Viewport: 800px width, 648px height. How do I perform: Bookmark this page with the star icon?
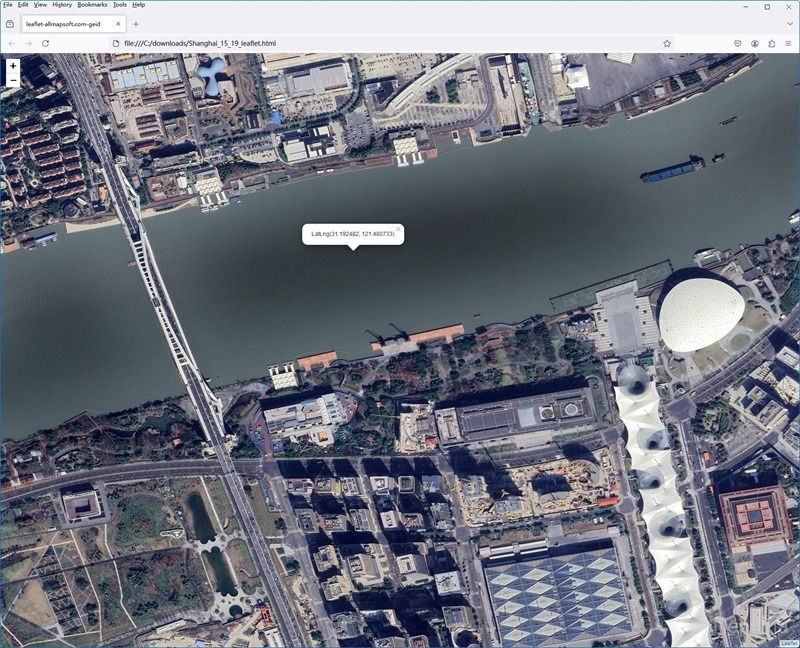667,44
